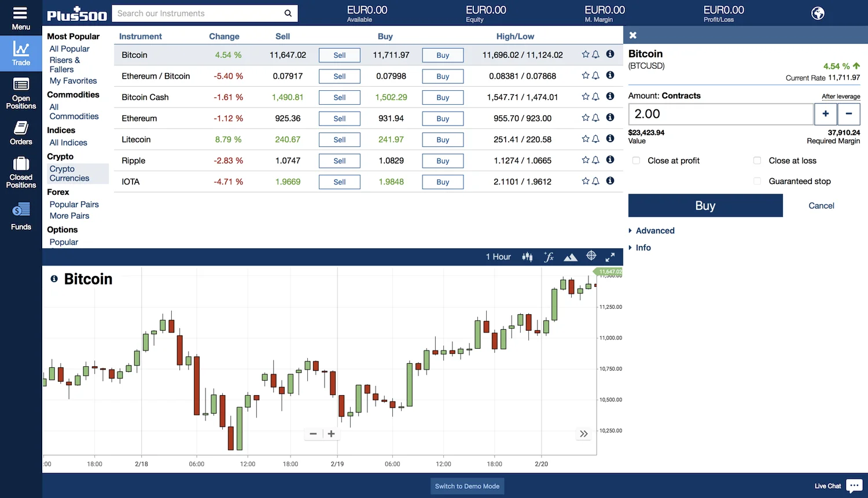Switch to Demo Mode
This screenshot has width=868, height=498.
[x=467, y=486]
